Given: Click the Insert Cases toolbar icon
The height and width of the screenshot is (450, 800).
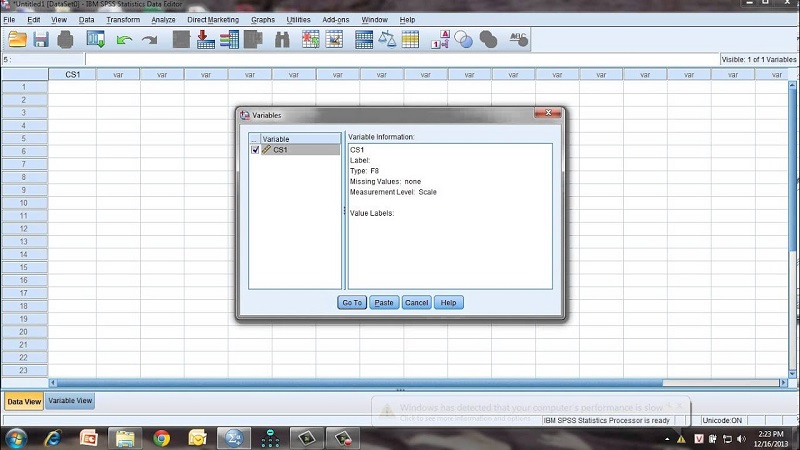Looking at the screenshot, I should 310,39.
